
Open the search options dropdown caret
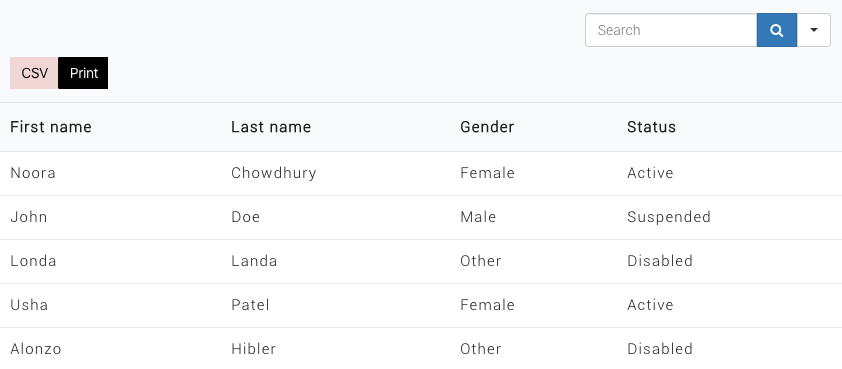814,30
